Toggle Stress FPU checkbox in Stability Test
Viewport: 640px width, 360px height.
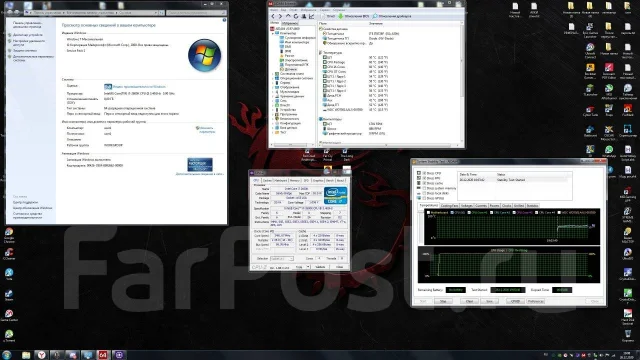pyautogui.click(x=424, y=178)
